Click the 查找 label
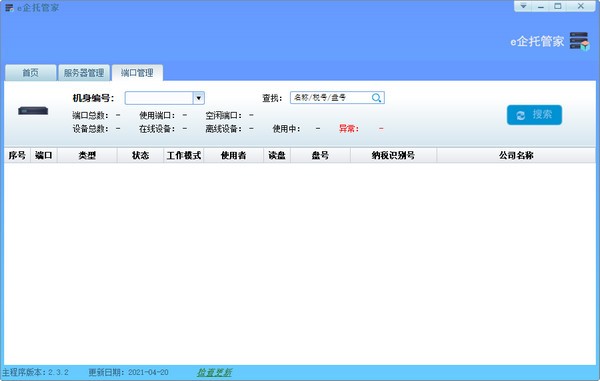 (x=272, y=98)
